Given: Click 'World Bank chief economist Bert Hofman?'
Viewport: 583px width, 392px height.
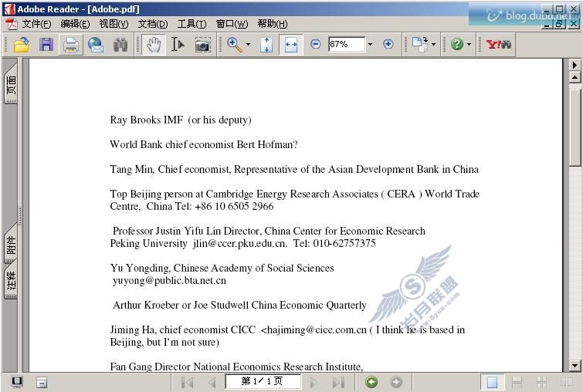Looking at the screenshot, I should [204, 144].
